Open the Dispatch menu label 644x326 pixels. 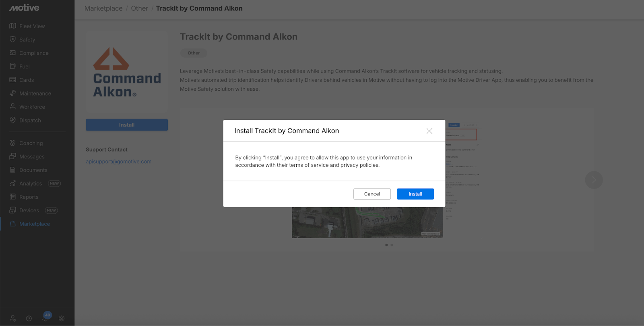pos(30,120)
